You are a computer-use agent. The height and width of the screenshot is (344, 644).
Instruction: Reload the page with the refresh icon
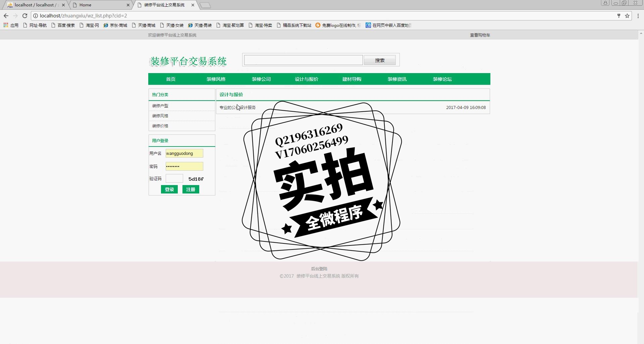point(24,16)
